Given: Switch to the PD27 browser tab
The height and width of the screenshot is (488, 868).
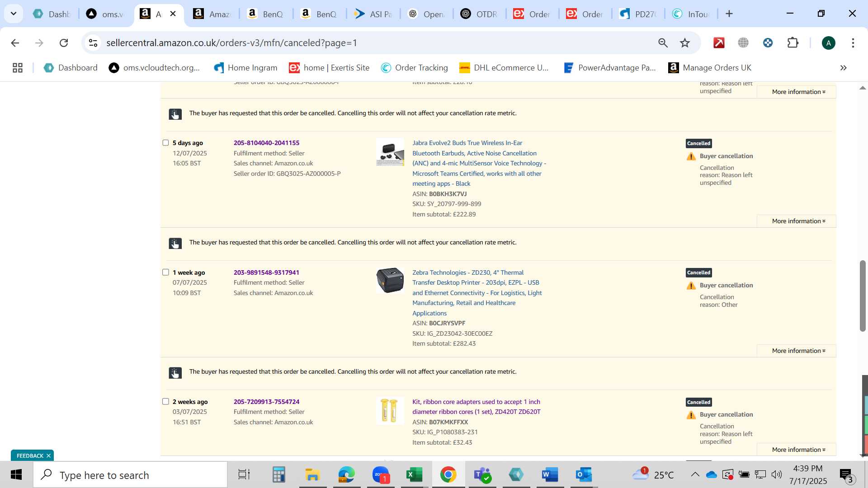Looking at the screenshot, I should tap(638, 14).
